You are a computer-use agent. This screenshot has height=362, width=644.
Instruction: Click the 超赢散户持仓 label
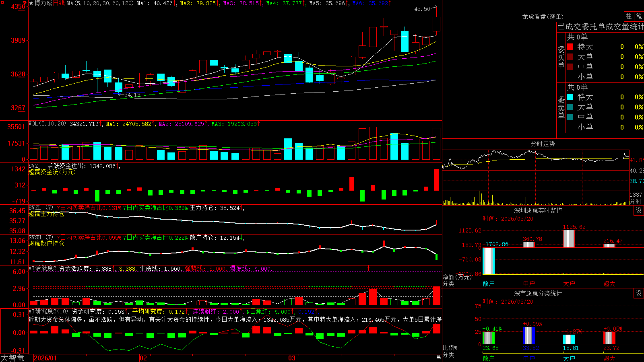tap(46, 243)
